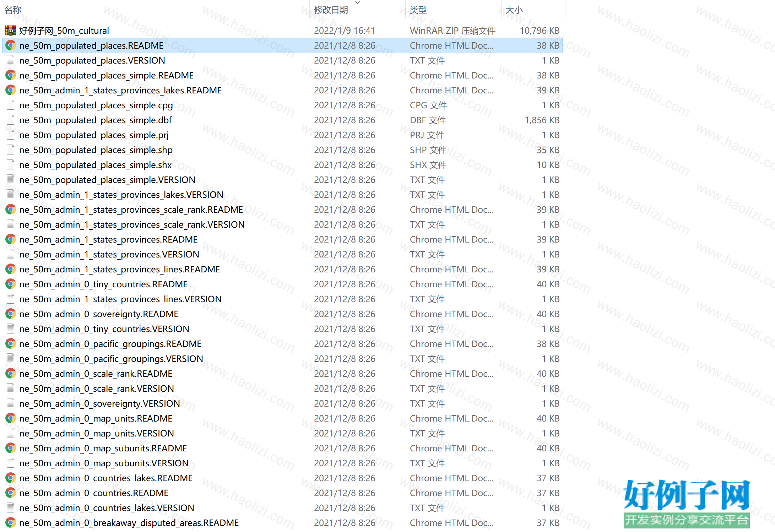Click Chrome icon of ne_50m_populated_places.README
Image resolution: width=775 pixels, height=532 pixels.
pyautogui.click(x=11, y=45)
